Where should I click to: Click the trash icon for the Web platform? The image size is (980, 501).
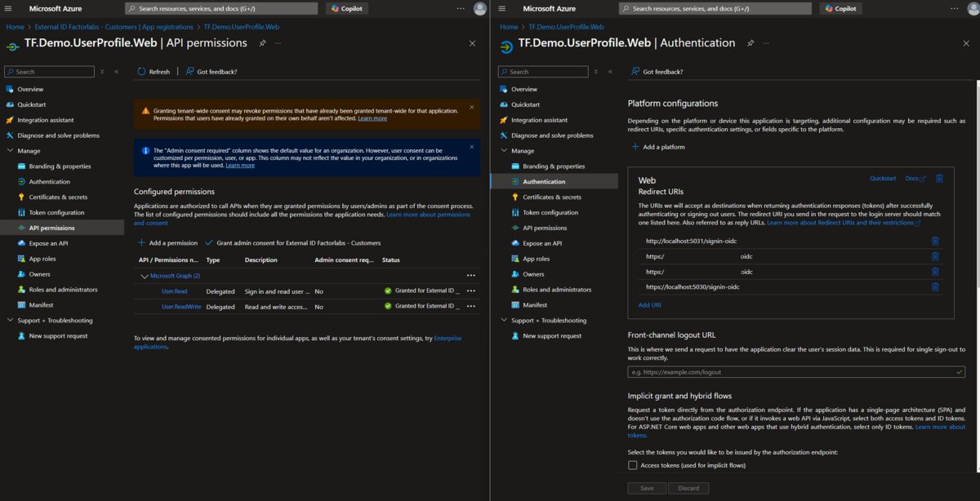(x=939, y=179)
